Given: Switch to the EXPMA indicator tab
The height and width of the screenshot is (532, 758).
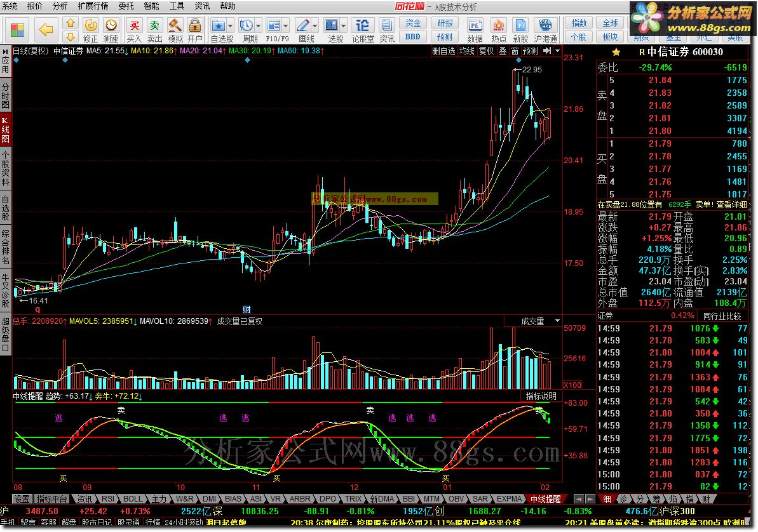Looking at the screenshot, I should pos(510,498).
